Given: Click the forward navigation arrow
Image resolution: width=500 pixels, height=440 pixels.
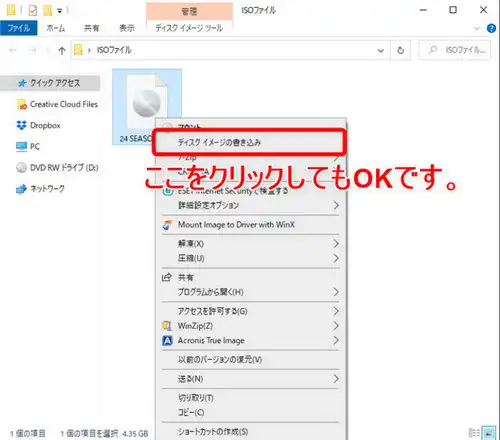Looking at the screenshot, I should (32, 50).
